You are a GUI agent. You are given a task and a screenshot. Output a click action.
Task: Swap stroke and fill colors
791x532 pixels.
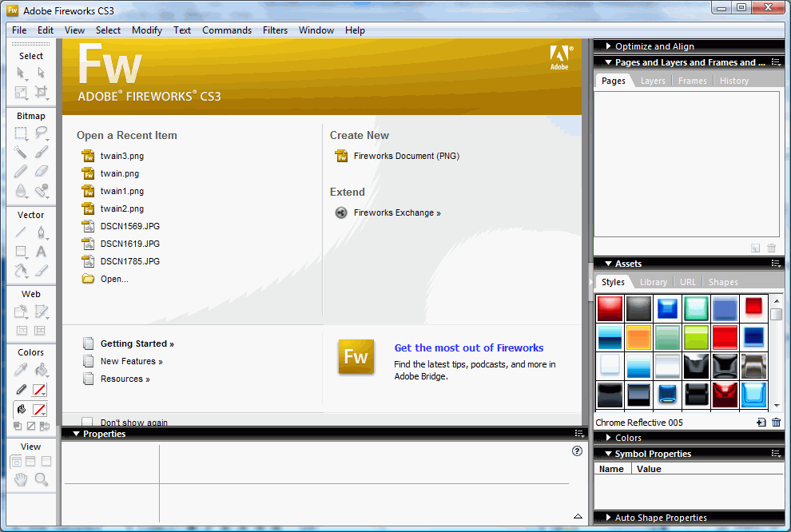pyautogui.click(x=45, y=426)
